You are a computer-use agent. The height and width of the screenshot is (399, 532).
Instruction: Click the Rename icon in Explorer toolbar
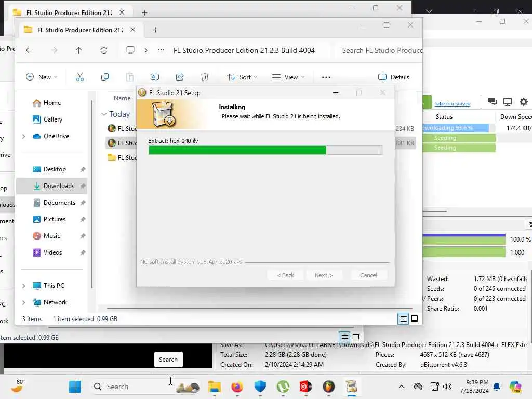pyautogui.click(x=155, y=77)
